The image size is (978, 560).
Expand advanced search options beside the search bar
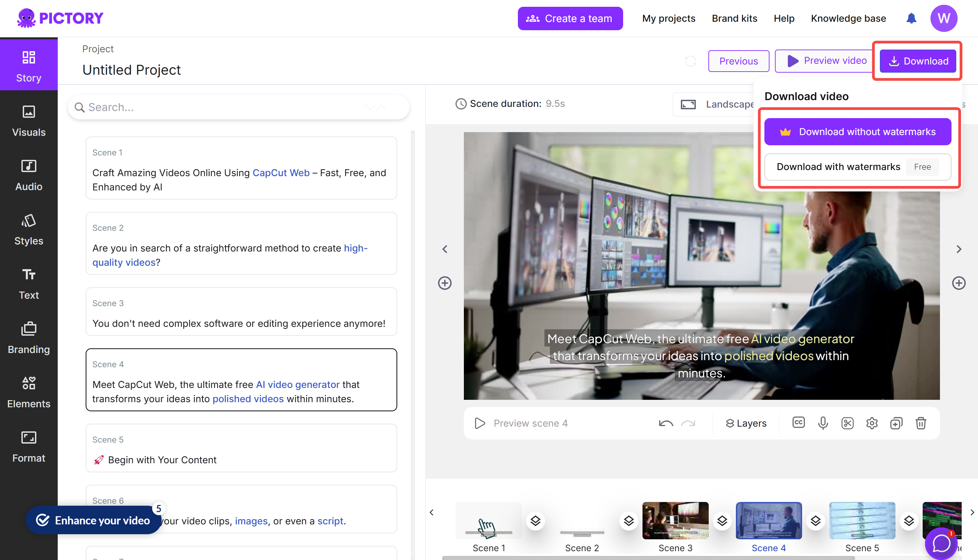pos(375,107)
